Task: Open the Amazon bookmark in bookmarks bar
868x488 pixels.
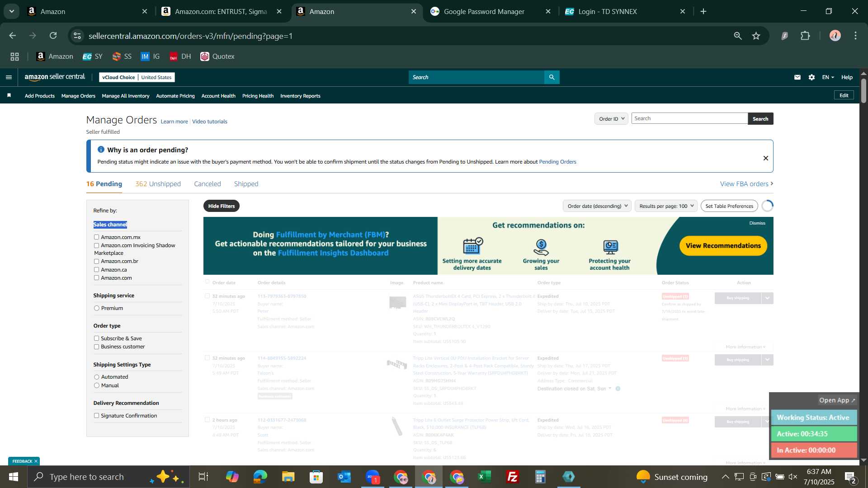Action: (x=55, y=56)
